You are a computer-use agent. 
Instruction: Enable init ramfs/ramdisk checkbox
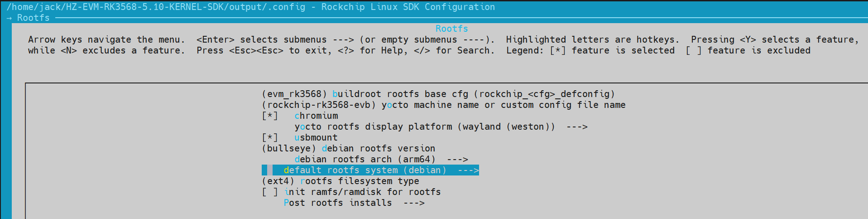click(x=270, y=192)
